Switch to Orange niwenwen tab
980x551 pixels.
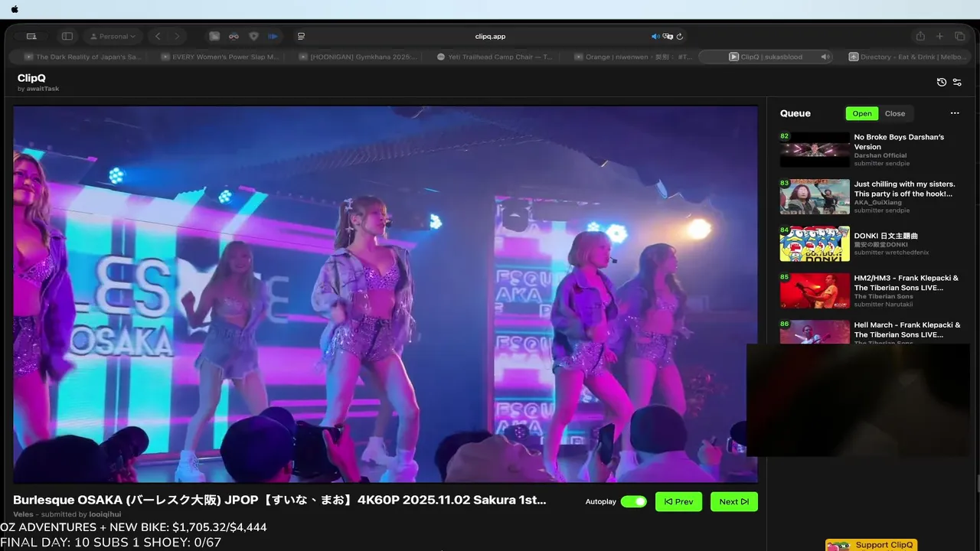(634, 57)
